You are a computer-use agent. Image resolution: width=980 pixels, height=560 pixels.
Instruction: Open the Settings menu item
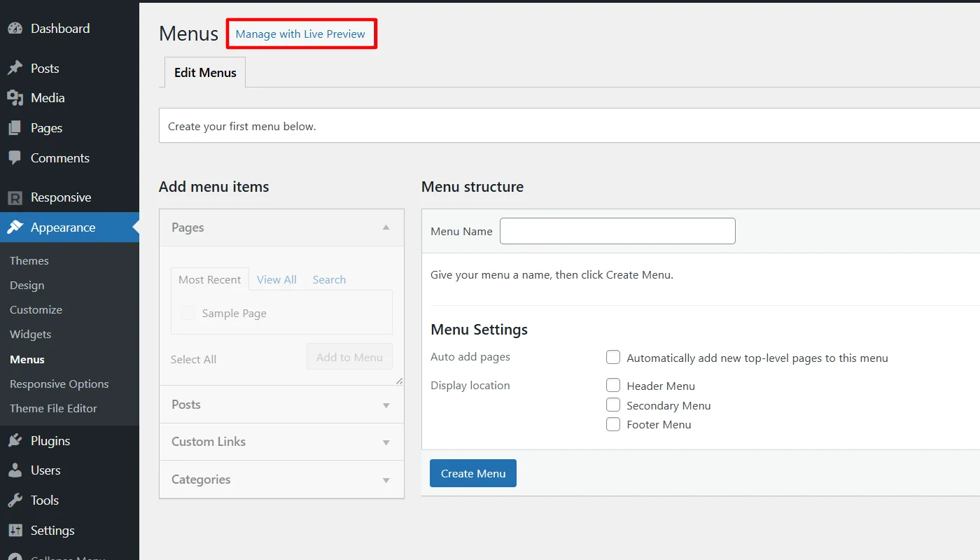(69, 531)
